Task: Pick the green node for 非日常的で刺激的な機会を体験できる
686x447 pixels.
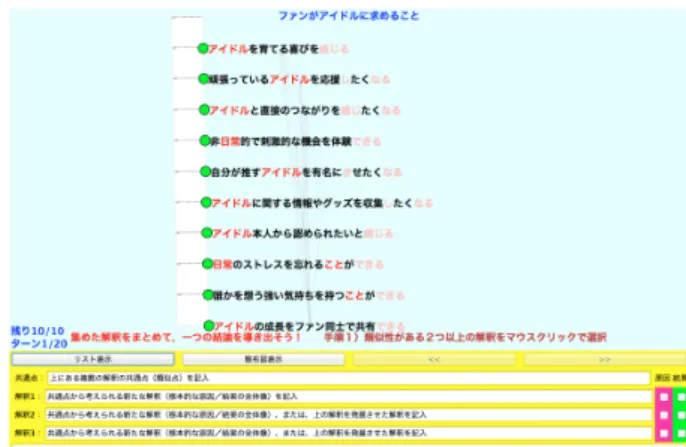Action: coord(205,140)
